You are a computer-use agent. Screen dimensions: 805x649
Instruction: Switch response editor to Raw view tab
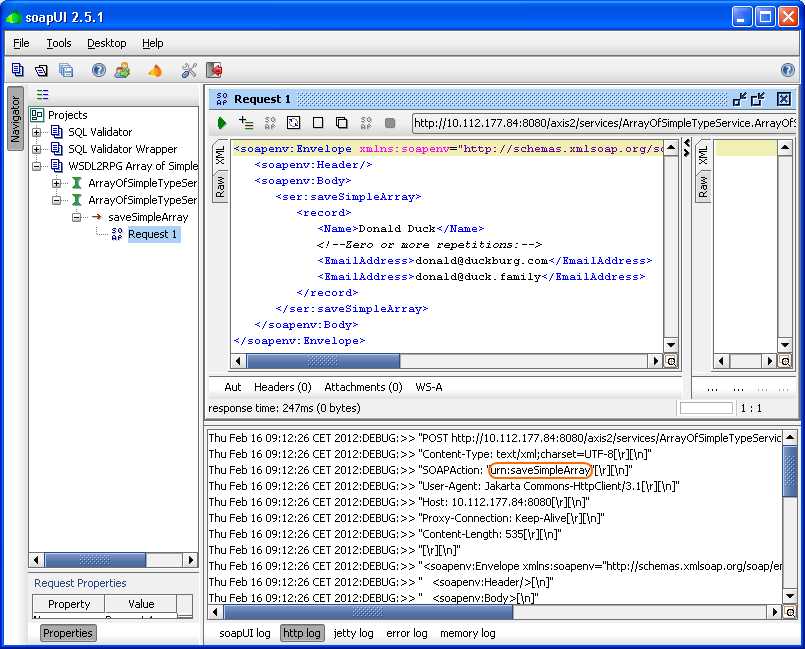pyautogui.click(x=703, y=187)
